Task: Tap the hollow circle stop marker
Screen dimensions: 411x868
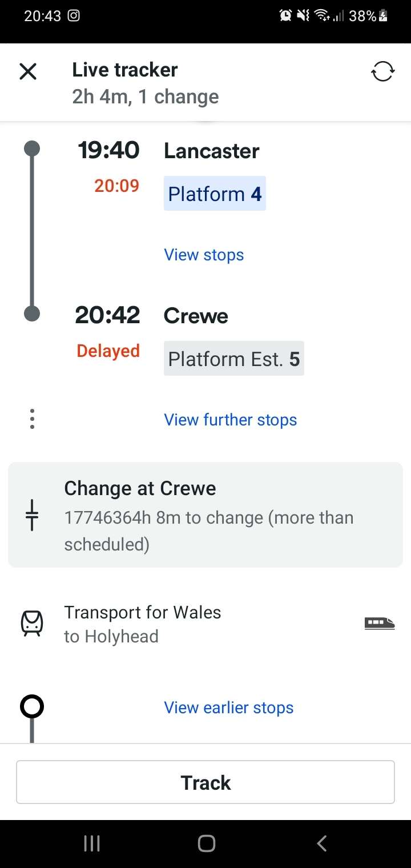Action: pyautogui.click(x=32, y=707)
